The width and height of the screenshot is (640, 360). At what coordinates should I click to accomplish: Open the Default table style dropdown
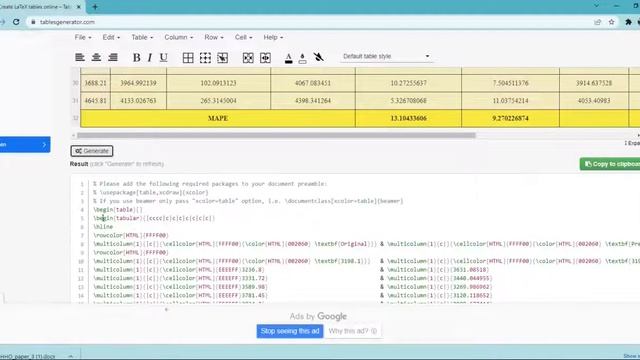pos(386,56)
